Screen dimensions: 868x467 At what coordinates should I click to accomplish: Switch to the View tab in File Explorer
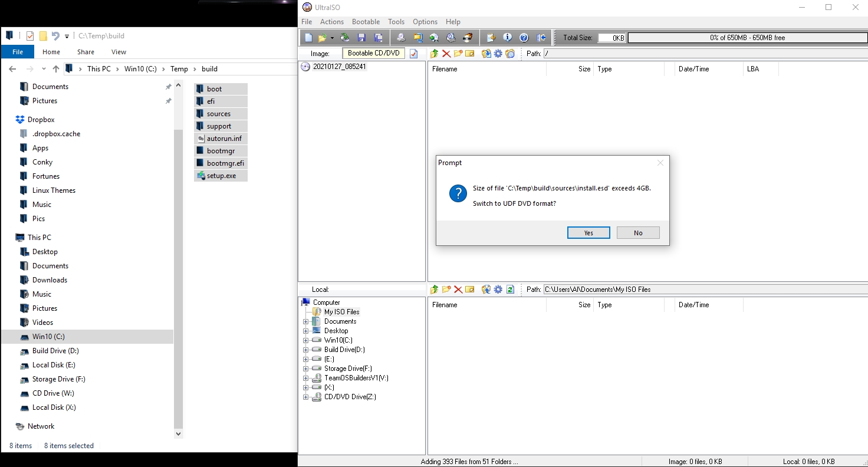(x=119, y=52)
